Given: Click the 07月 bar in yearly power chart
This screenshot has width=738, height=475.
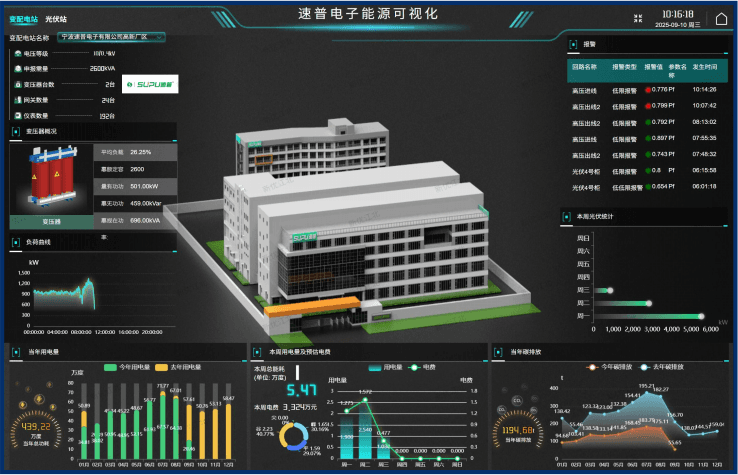Looking at the screenshot, I should click(163, 426).
